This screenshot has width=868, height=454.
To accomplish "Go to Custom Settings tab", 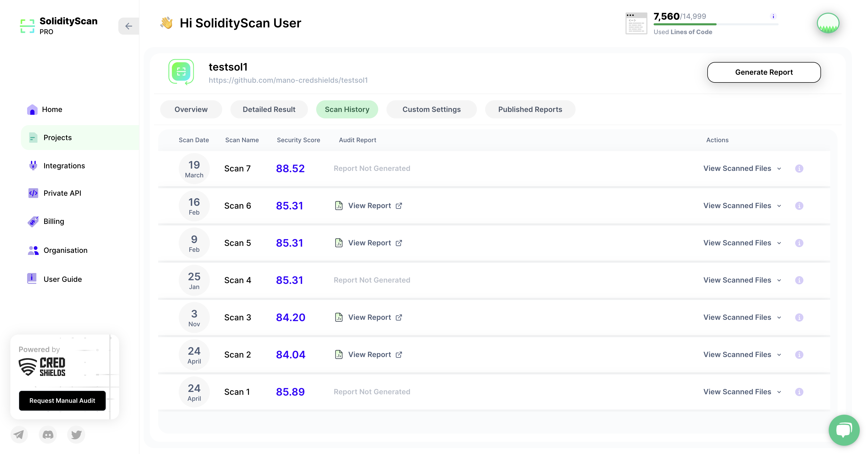I will click(x=431, y=109).
